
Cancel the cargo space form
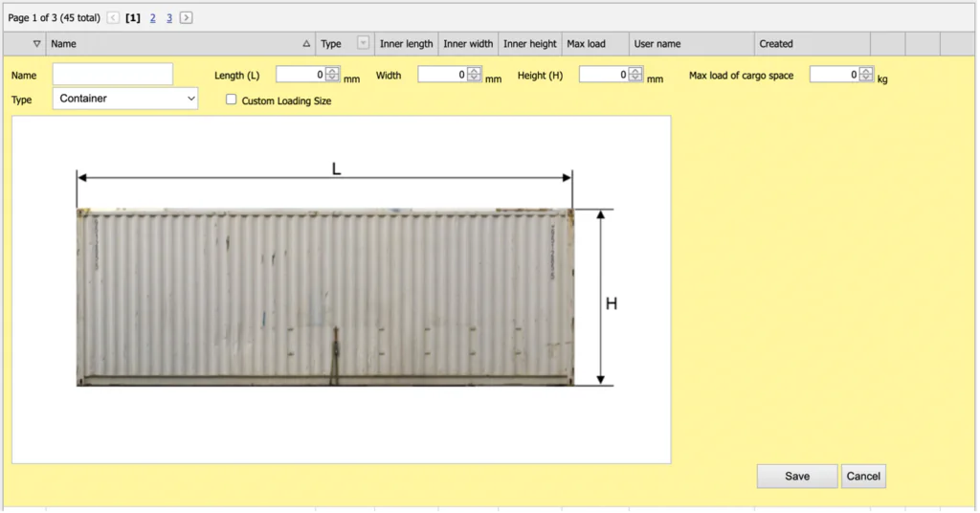[x=863, y=476]
